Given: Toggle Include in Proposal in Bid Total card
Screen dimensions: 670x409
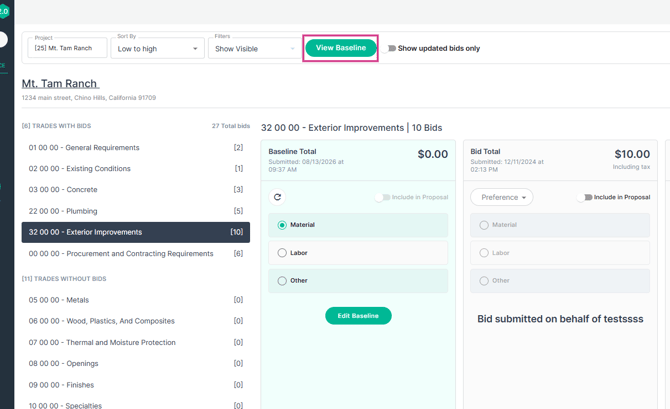Looking at the screenshot, I should (x=584, y=197).
